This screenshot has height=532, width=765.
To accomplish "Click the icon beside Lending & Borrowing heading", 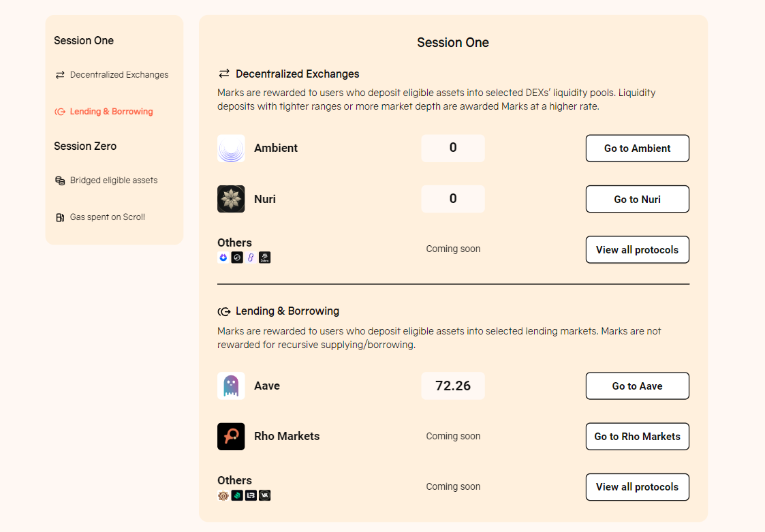I will tap(224, 311).
